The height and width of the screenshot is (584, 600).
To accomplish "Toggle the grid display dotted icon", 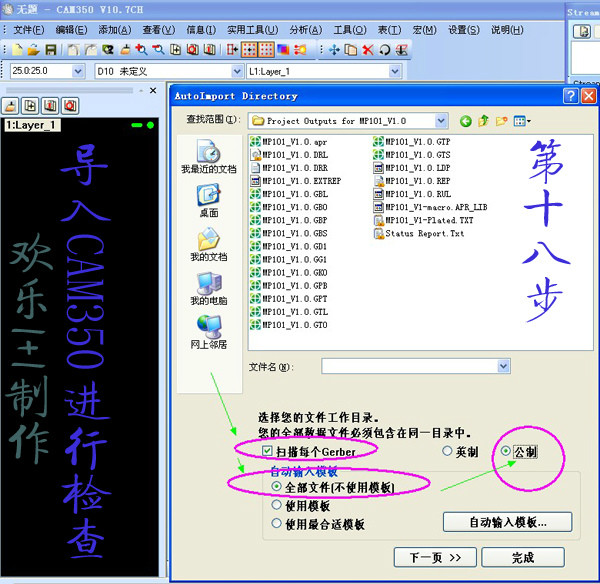I will pyautogui.click(x=266, y=50).
